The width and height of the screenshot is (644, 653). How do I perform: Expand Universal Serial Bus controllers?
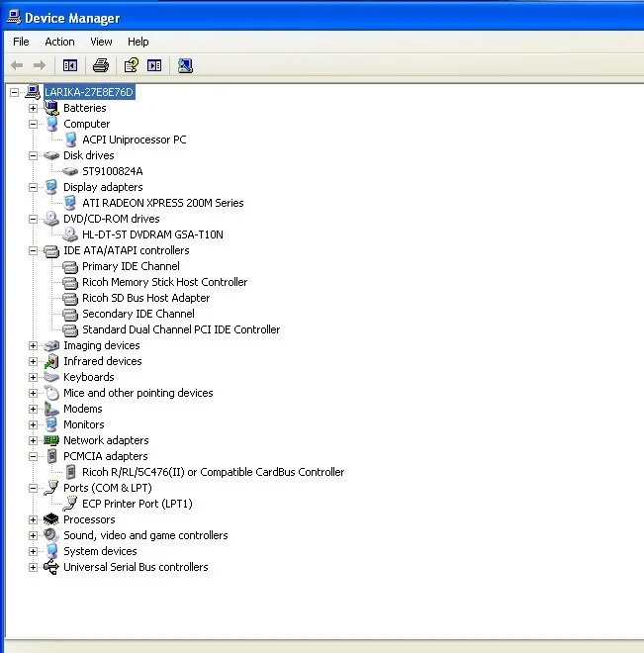click(33, 567)
